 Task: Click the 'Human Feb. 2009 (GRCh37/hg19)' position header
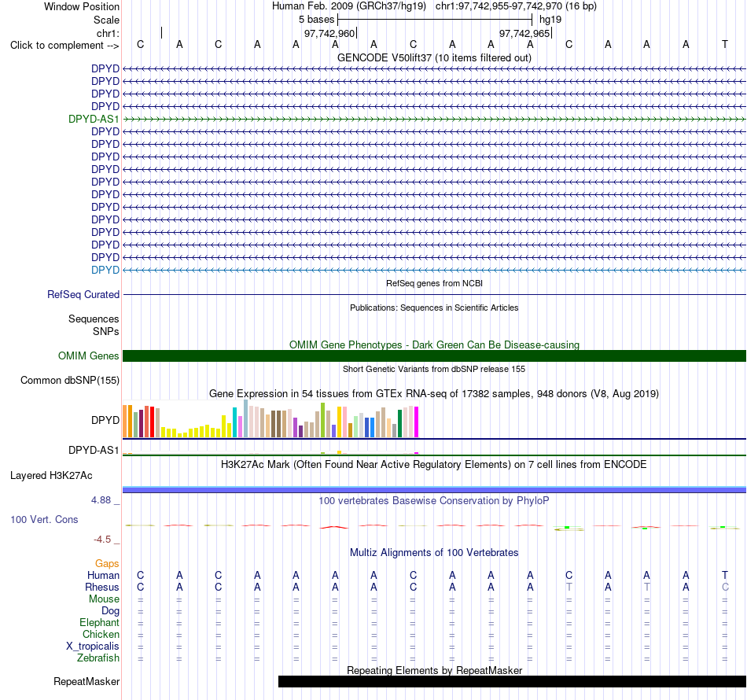[x=348, y=6]
